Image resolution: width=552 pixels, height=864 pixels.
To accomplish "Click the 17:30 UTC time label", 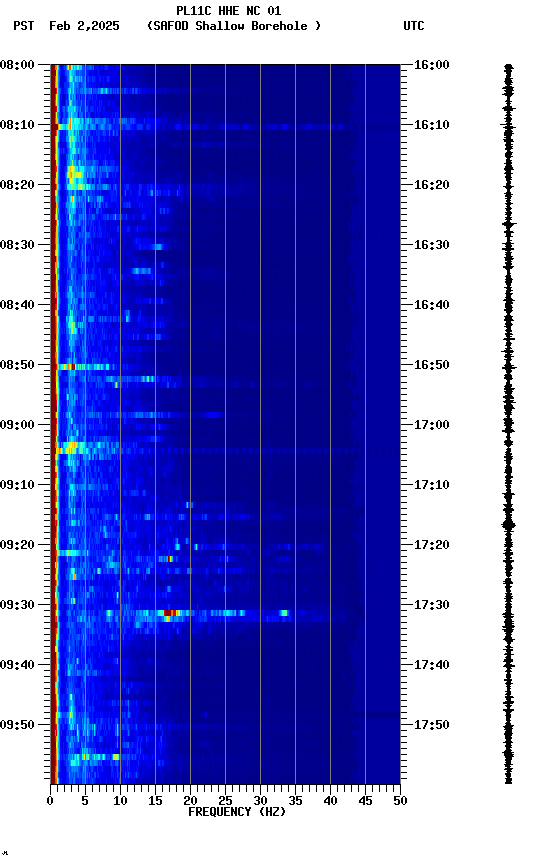I will coord(431,605).
